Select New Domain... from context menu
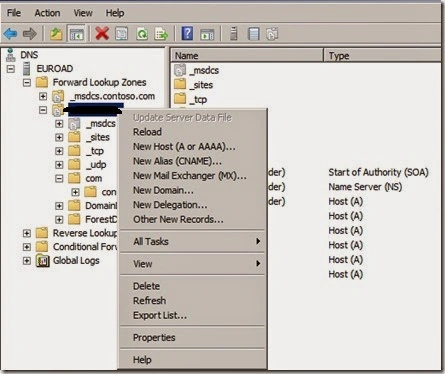The height and width of the screenshot is (374, 445). pos(193,190)
